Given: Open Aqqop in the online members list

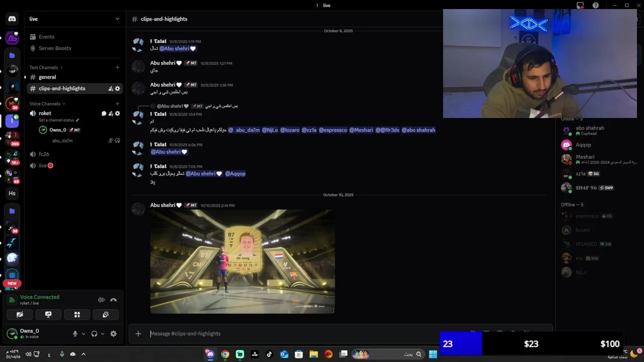Looking at the screenshot, I should click(598, 145).
